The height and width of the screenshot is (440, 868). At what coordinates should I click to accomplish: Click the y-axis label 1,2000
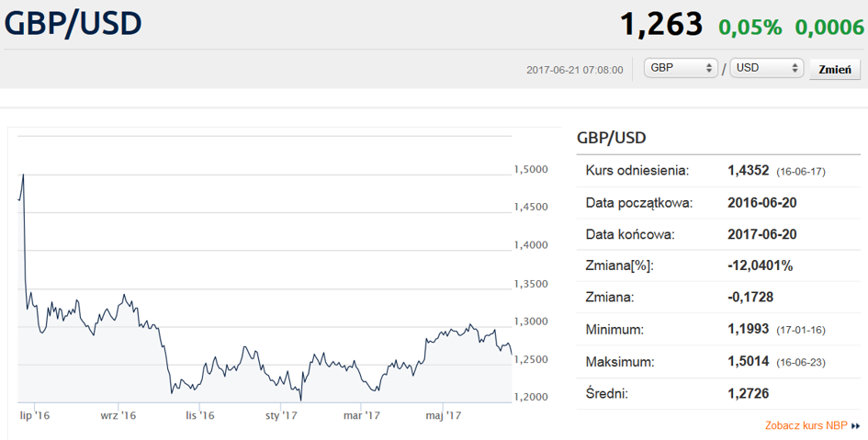[x=531, y=398]
